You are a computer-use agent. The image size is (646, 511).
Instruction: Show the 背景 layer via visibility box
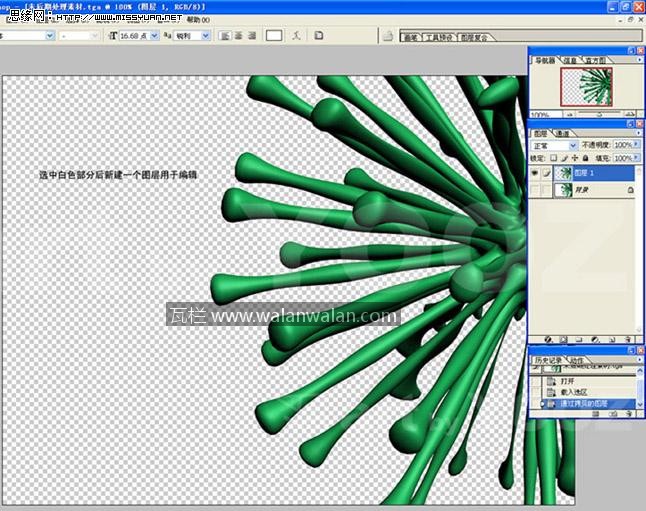(x=534, y=190)
